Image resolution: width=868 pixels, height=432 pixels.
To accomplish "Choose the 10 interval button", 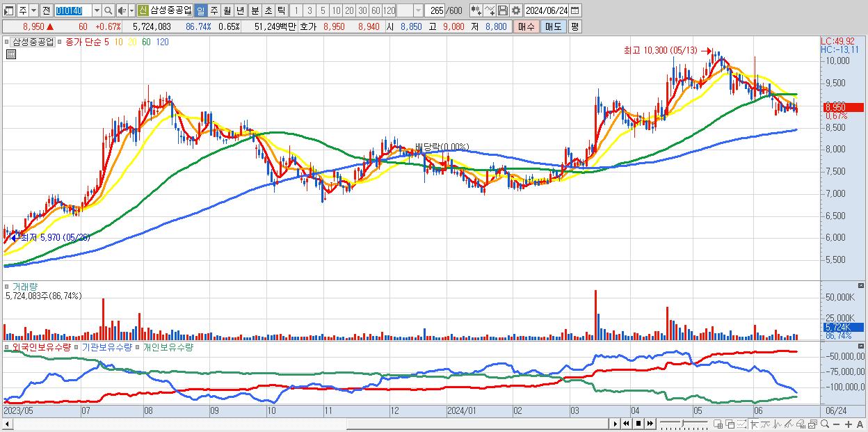I will click(x=336, y=10).
